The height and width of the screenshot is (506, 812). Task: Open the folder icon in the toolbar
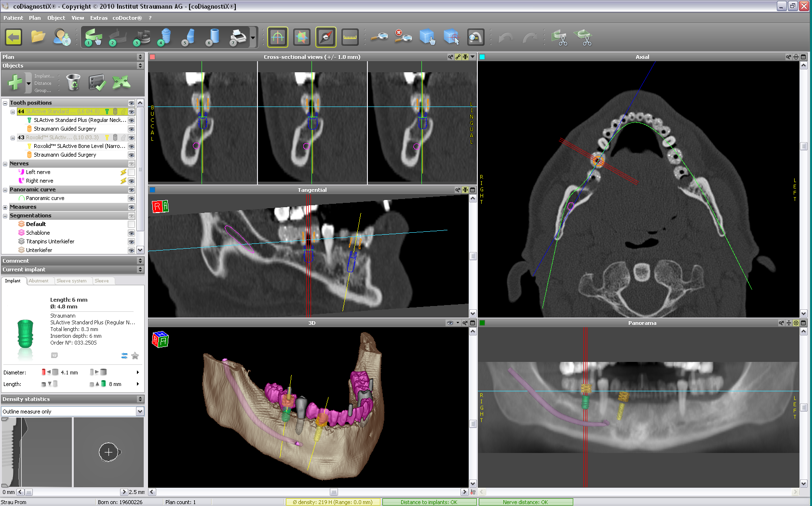38,37
